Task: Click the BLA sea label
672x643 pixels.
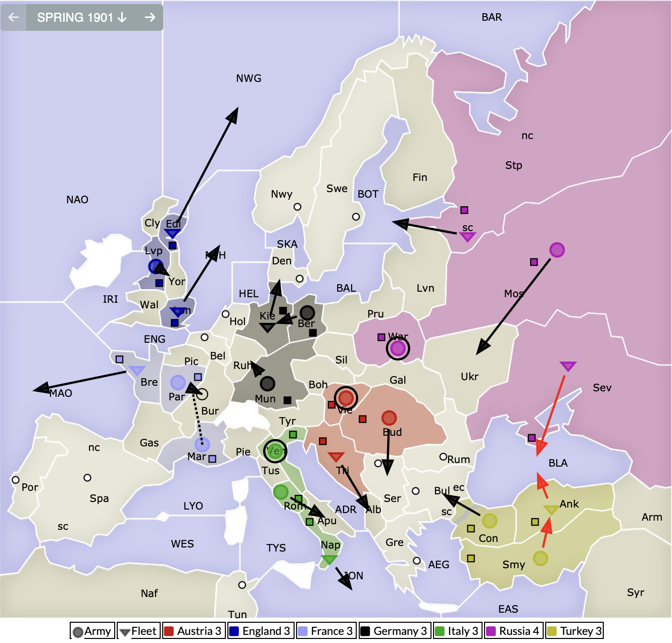Action: [x=558, y=463]
